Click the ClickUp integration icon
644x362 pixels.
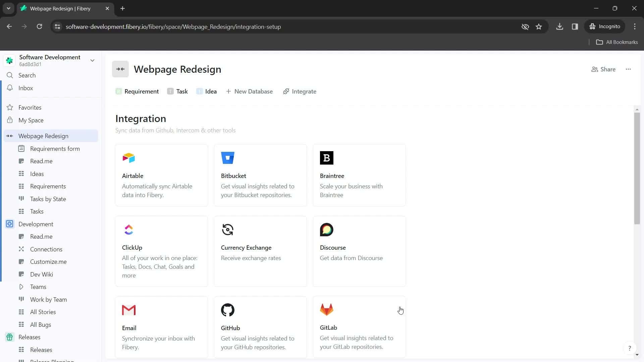point(128,229)
